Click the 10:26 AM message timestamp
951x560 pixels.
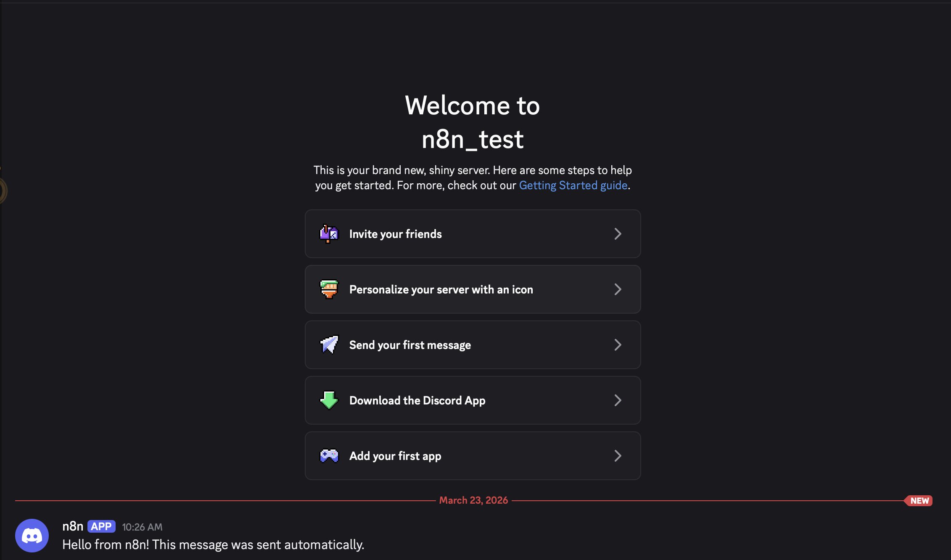[x=142, y=527]
